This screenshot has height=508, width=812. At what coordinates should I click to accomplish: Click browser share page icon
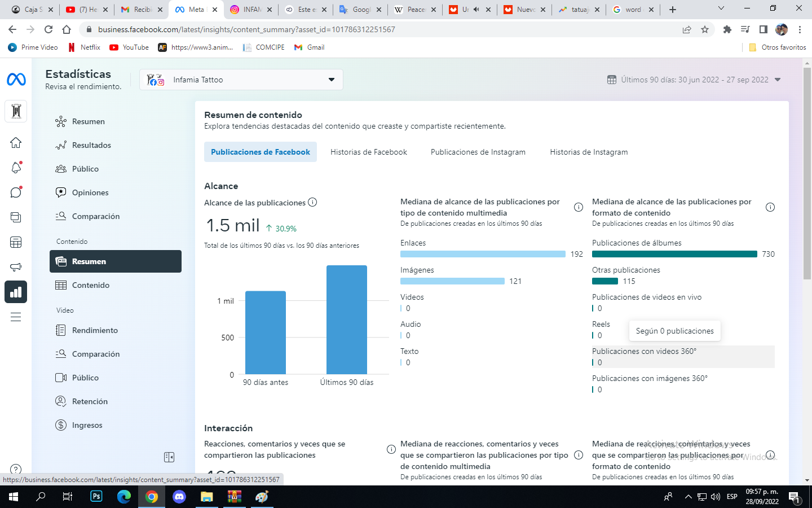click(687, 29)
